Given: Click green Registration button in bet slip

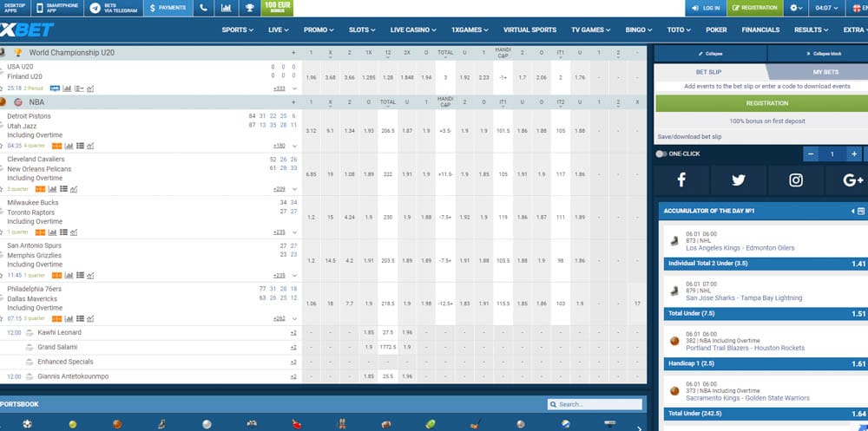Looking at the screenshot, I should pos(766,103).
